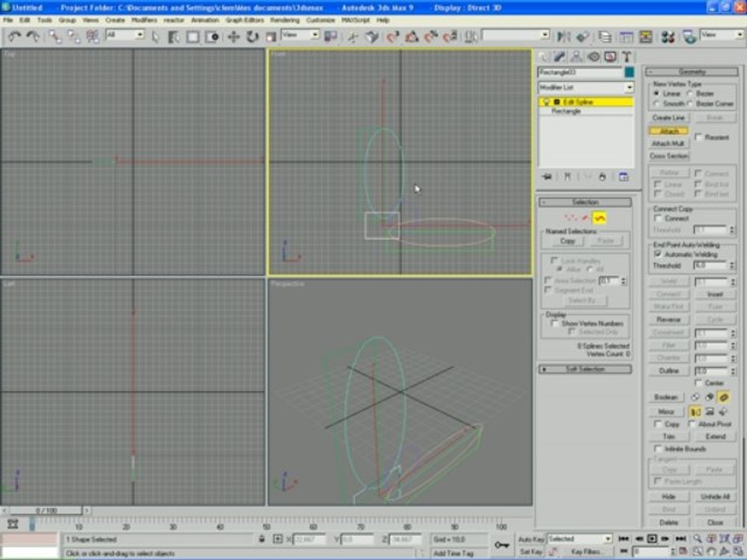
Task: Click the Zoom Extents All navigation icon
Action: [x=738, y=539]
